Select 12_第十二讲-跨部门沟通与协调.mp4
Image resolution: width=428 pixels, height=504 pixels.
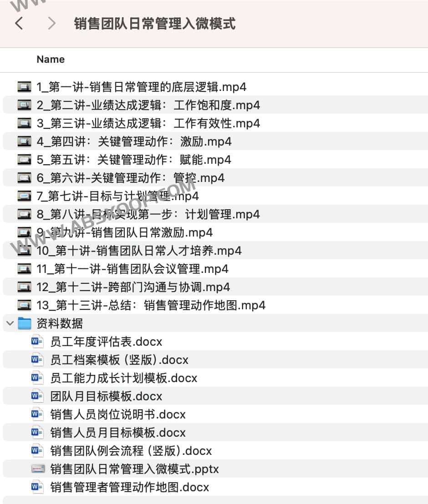(x=133, y=287)
